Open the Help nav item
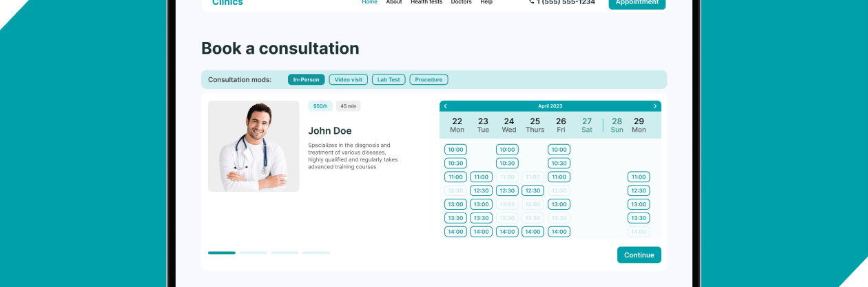The width and height of the screenshot is (868, 287). 486,2
